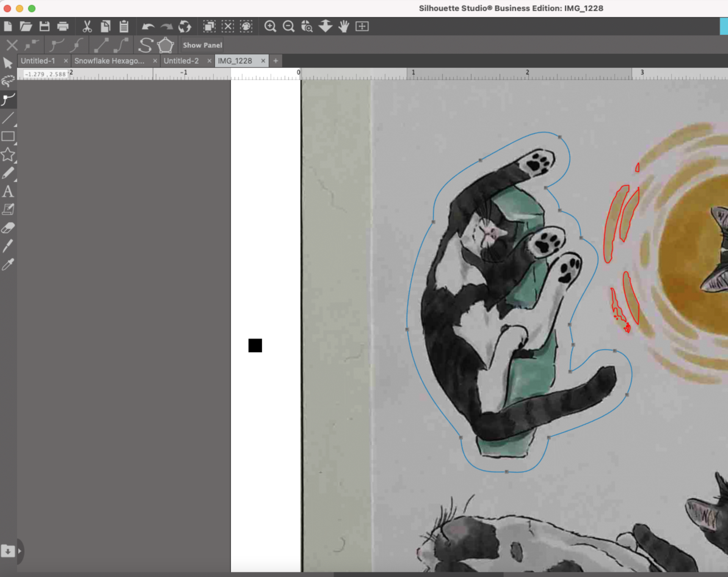
Task: Choose the Rectangle drawing tool
Action: click(x=8, y=136)
